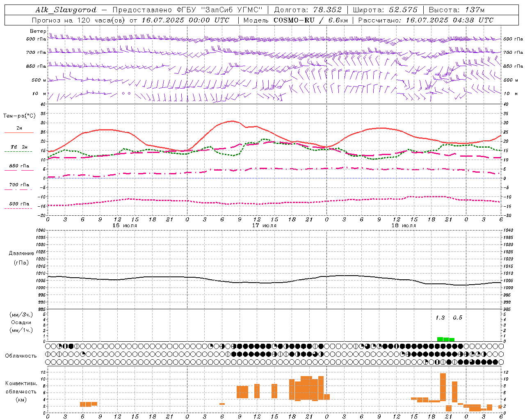Click 'Рассчитано: 16.07.2025 04:38 UTC' timestamp
Viewport: 525px width, 420px height.
click(426, 20)
